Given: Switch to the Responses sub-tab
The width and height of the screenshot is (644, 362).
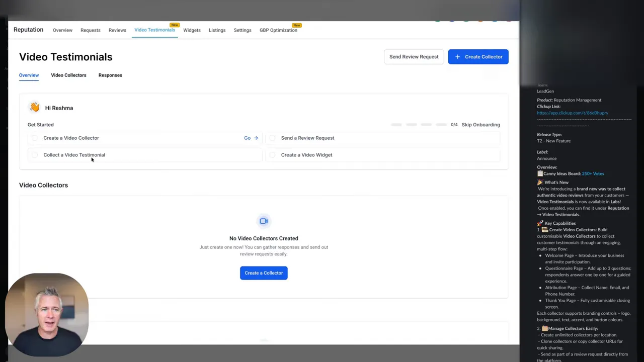Looking at the screenshot, I should click(x=110, y=75).
